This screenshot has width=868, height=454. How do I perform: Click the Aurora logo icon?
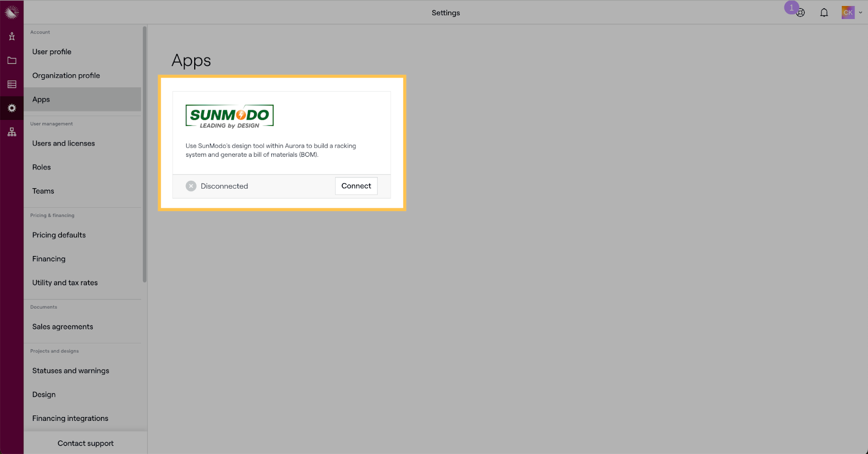tap(12, 12)
